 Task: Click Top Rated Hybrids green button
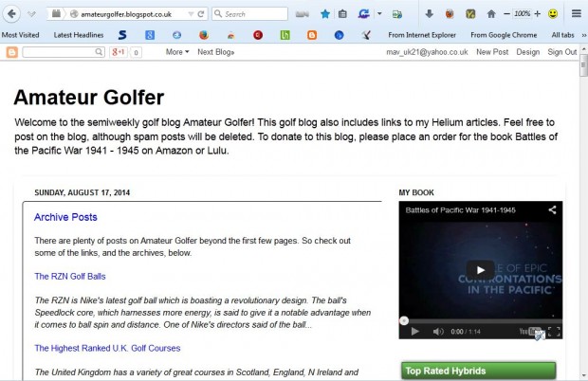coord(479,371)
